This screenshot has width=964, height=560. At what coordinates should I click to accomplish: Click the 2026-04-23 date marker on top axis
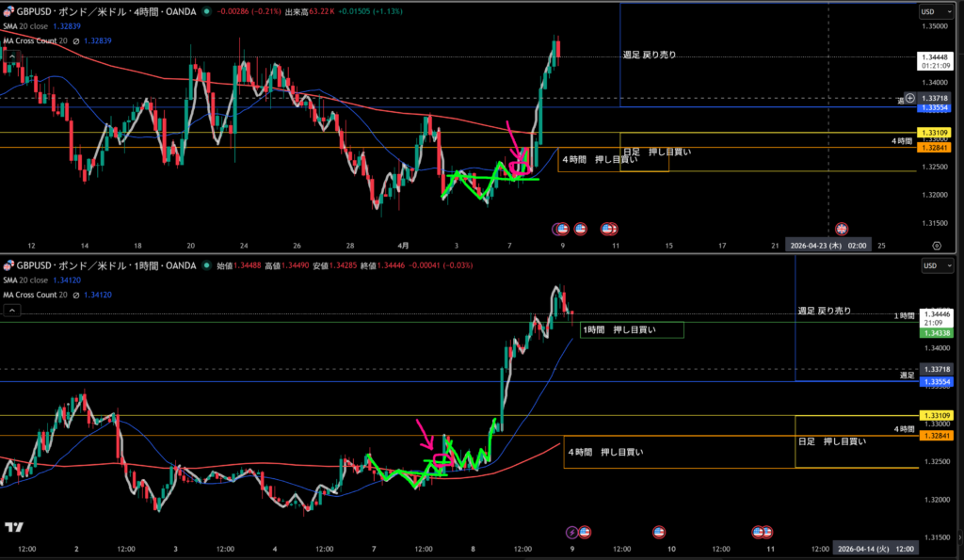click(830, 245)
